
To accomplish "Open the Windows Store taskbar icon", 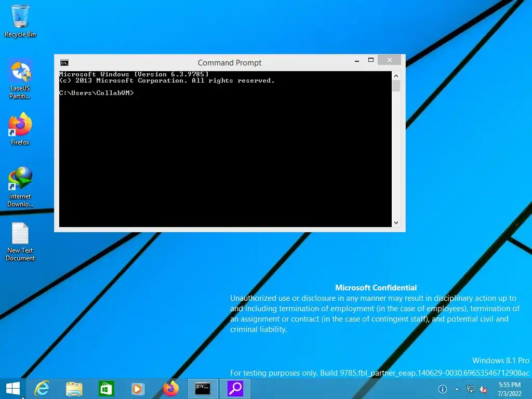I will (106, 389).
